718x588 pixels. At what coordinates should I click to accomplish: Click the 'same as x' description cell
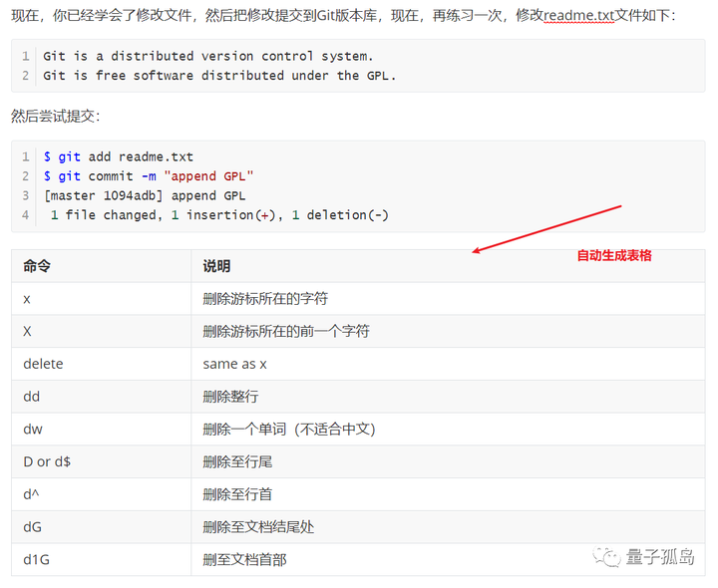coord(234,364)
